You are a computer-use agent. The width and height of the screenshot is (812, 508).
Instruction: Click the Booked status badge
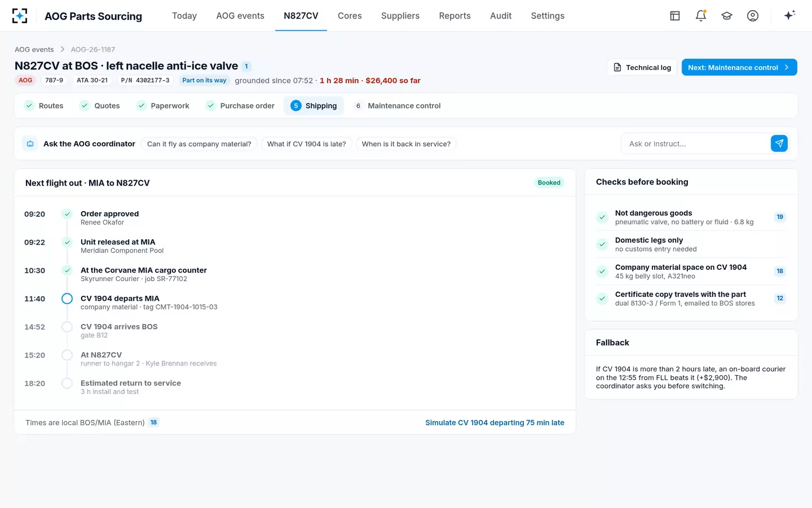coord(549,182)
